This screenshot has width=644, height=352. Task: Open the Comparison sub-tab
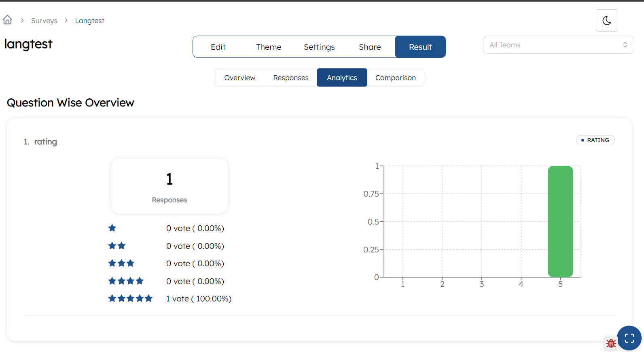(x=395, y=78)
